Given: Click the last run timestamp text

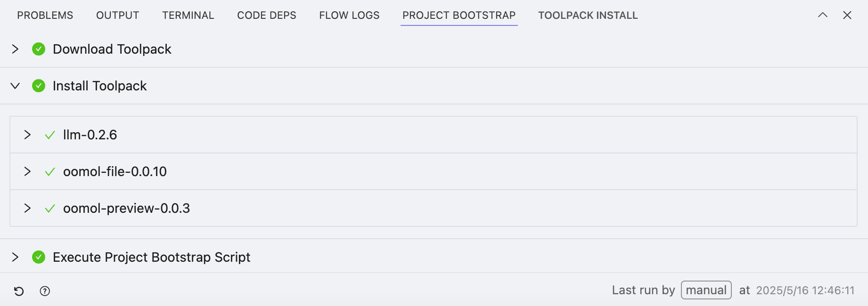Looking at the screenshot, I should (x=805, y=290).
